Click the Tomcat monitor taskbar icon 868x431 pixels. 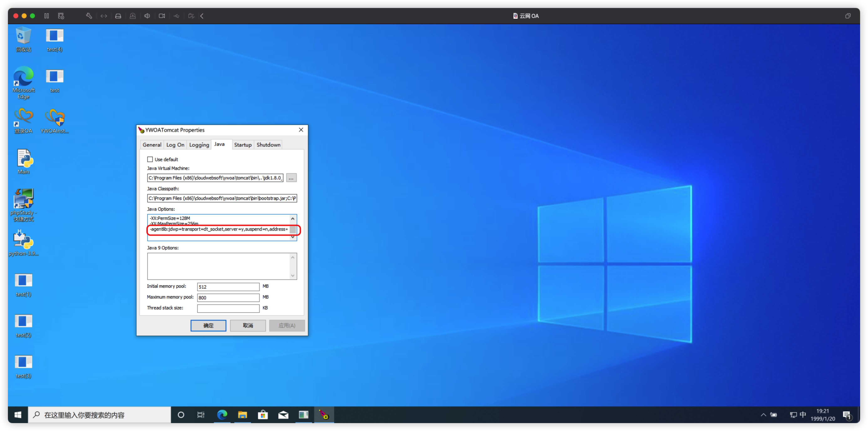click(x=324, y=415)
